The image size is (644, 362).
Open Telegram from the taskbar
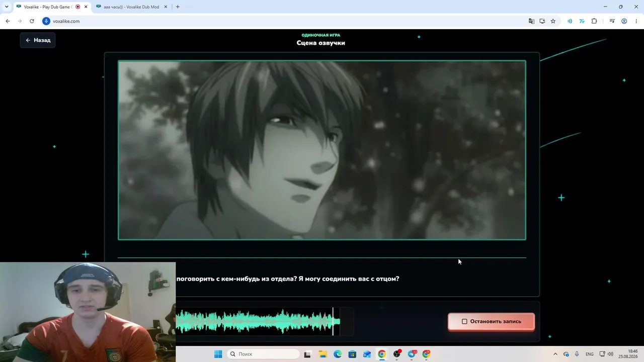pos(412,354)
